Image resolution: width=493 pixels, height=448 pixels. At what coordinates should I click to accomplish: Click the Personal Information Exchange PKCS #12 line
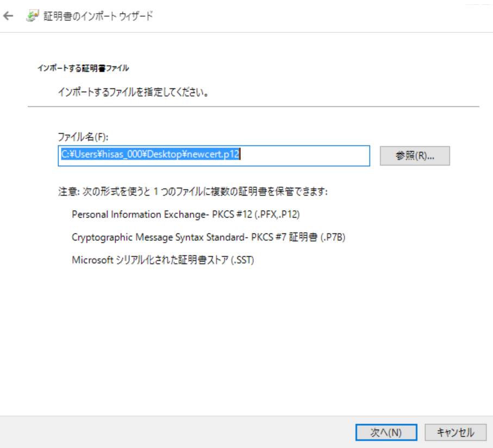click(x=185, y=214)
